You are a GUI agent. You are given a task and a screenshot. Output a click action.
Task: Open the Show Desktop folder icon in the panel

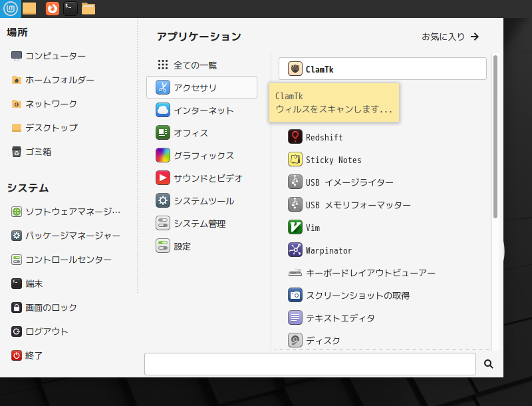tap(29, 9)
